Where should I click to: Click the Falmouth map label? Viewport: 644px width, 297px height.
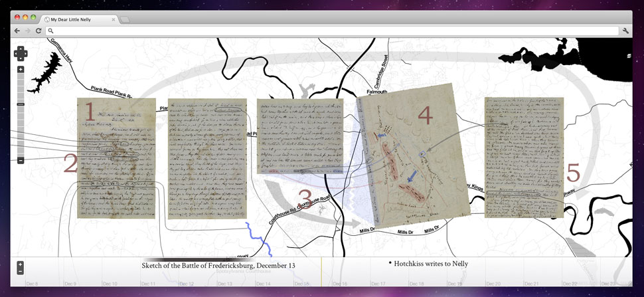(x=377, y=92)
